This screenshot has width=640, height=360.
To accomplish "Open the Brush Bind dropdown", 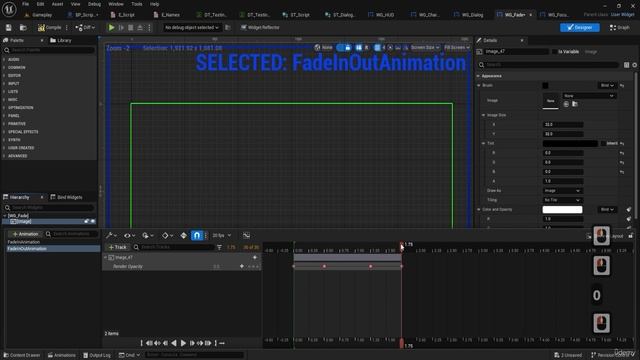I will (x=607, y=85).
